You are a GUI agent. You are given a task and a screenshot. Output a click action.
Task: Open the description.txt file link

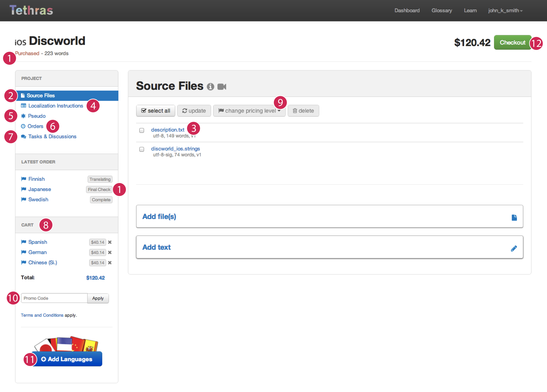(x=168, y=130)
